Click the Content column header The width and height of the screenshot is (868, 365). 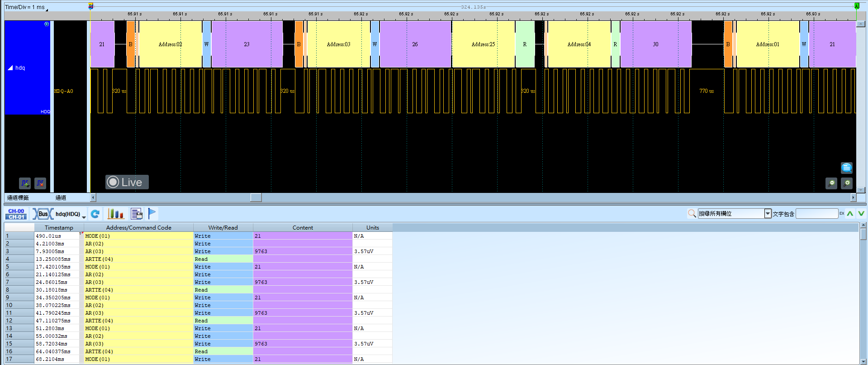coord(303,227)
